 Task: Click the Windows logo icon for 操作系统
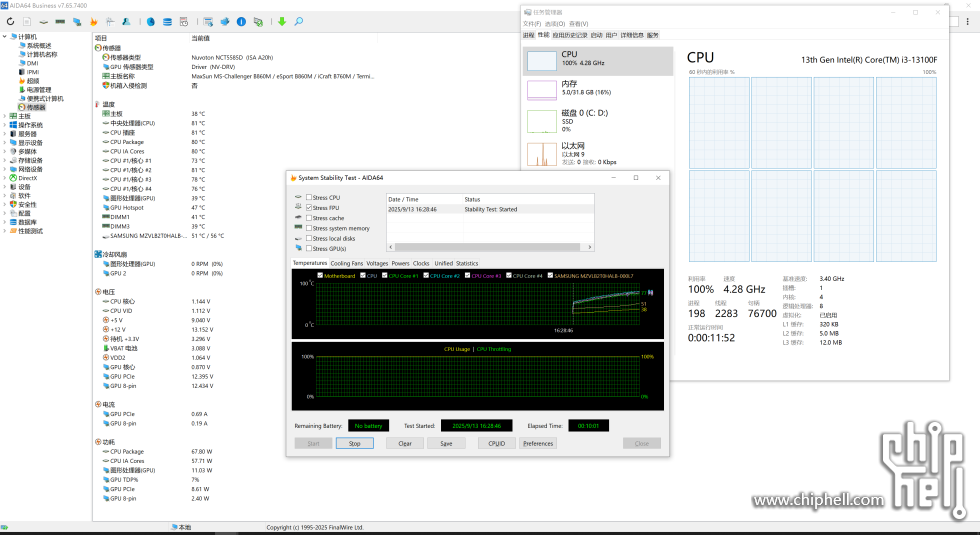pos(13,125)
